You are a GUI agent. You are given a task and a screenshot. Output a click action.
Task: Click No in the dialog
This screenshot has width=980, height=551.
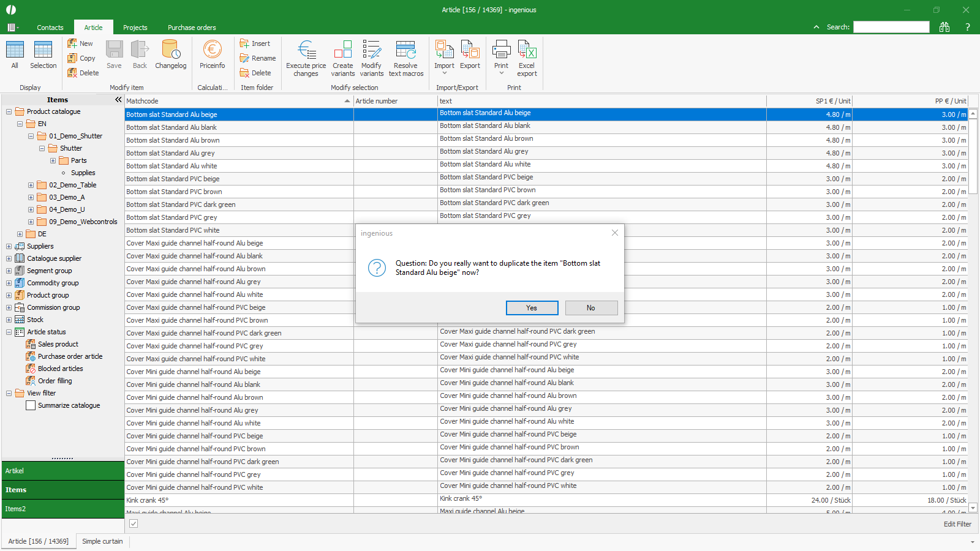pyautogui.click(x=591, y=308)
